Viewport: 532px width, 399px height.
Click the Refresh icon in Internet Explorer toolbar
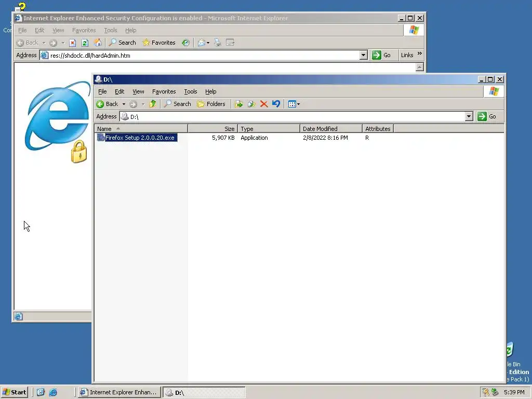[x=85, y=43]
